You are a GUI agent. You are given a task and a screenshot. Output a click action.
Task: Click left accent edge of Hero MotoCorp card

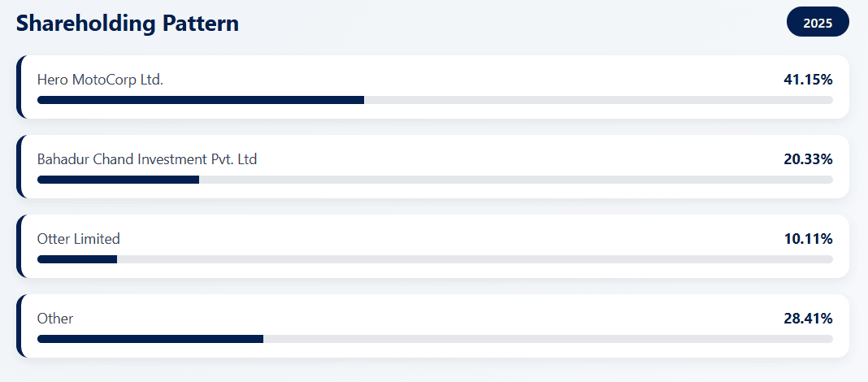coord(19,87)
